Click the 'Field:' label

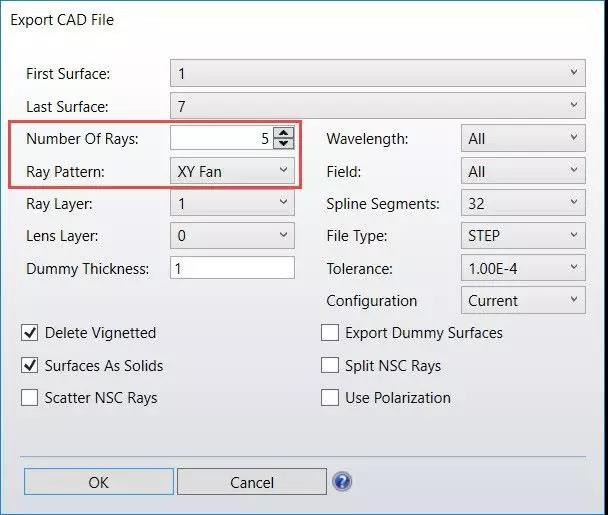point(344,172)
